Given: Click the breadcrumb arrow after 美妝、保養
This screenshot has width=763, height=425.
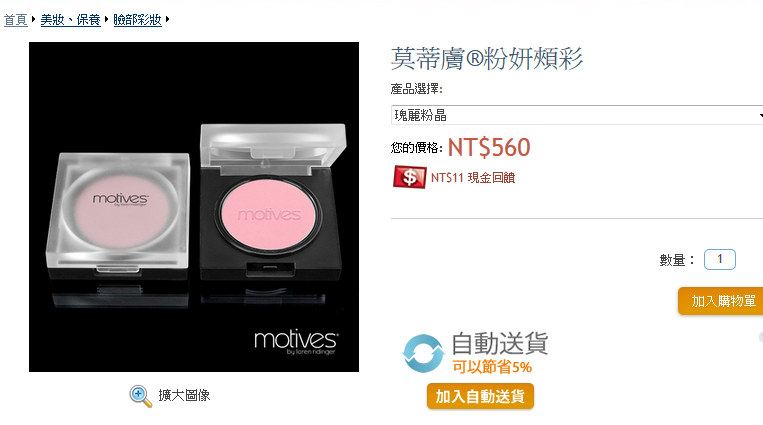Looking at the screenshot, I should tap(106, 19).
